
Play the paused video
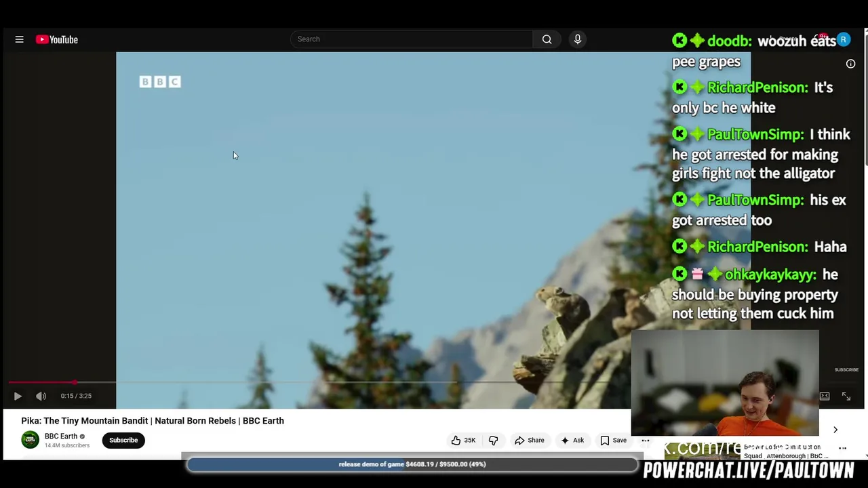point(18,396)
